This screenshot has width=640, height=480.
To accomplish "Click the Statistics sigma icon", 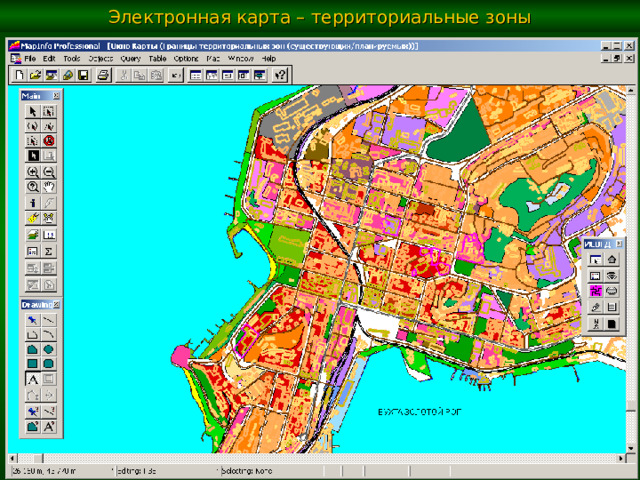I will coord(49,251).
